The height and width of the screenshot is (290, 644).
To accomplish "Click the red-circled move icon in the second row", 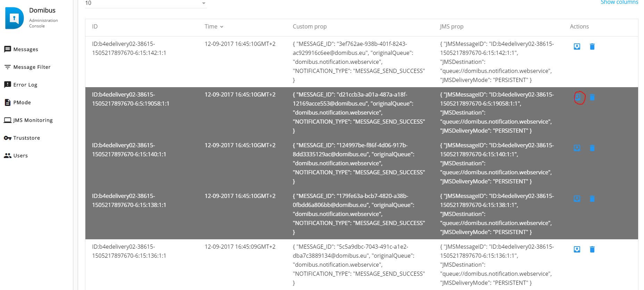I will 578,97.
